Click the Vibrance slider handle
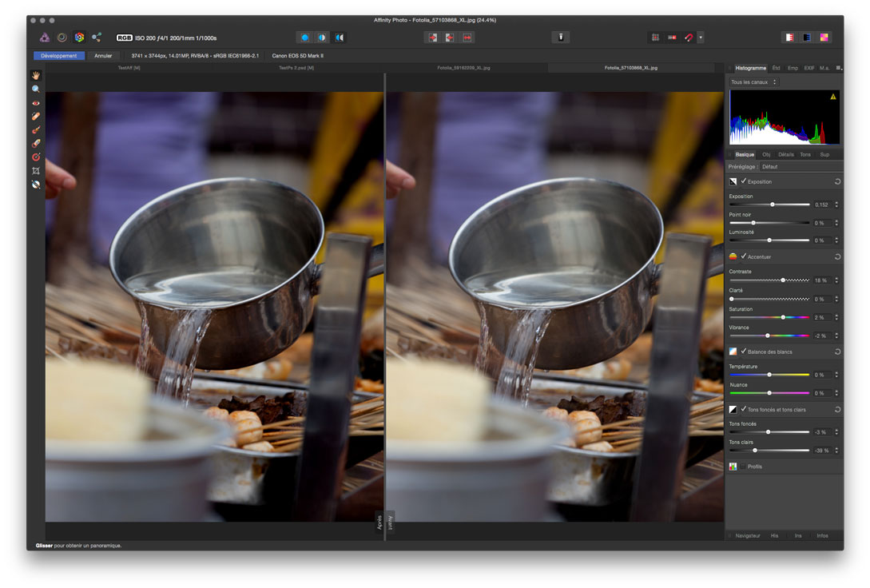 (x=768, y=336)
